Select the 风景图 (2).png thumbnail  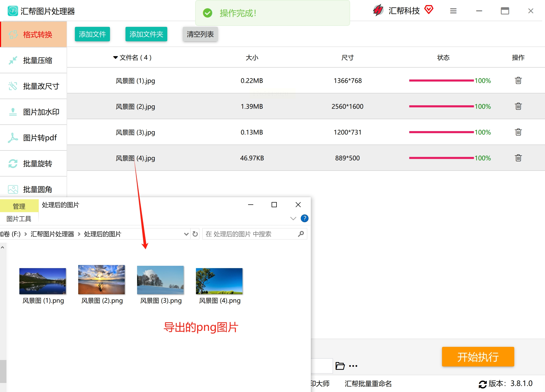point(101,280)
